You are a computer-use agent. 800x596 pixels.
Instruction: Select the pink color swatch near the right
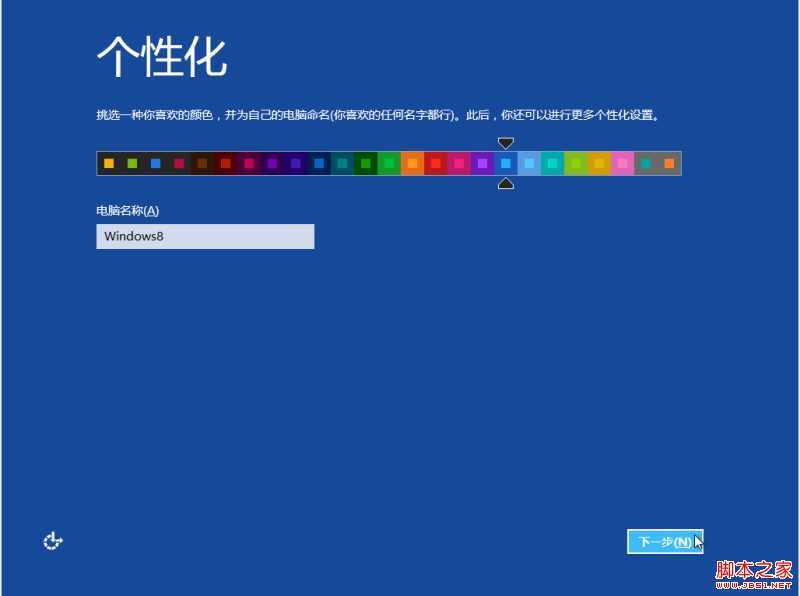[x=621, y=163]
